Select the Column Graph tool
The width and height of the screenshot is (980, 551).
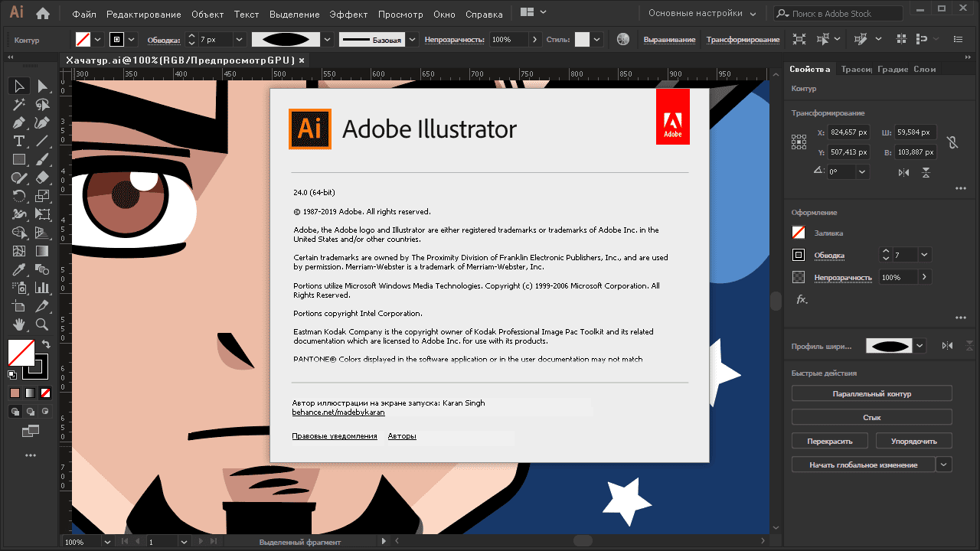(43, 288)
